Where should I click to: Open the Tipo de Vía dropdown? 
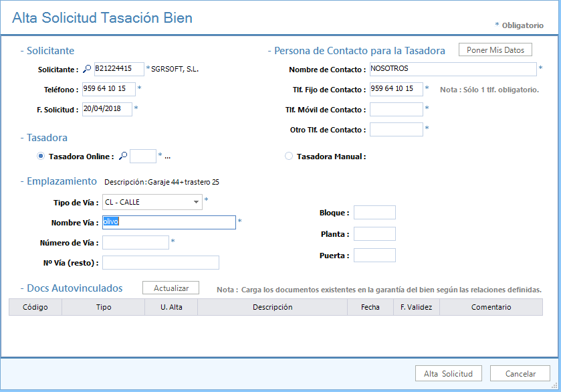pos(152,202)
